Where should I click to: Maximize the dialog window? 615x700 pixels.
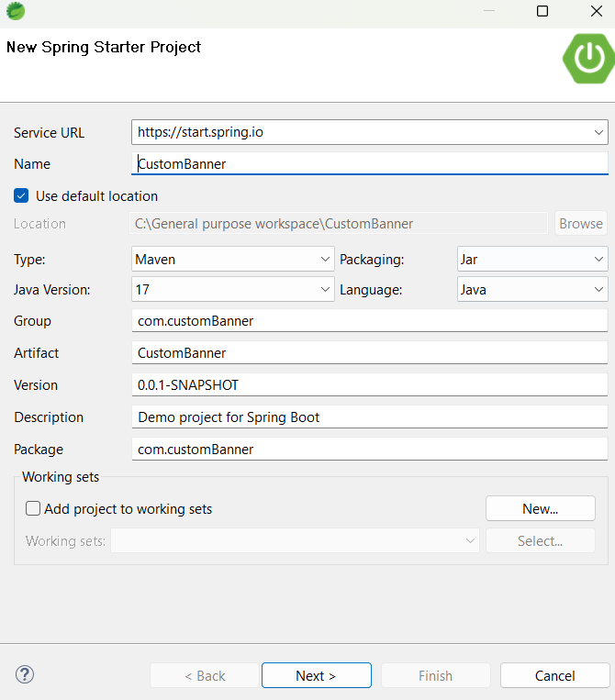(542, 11)
